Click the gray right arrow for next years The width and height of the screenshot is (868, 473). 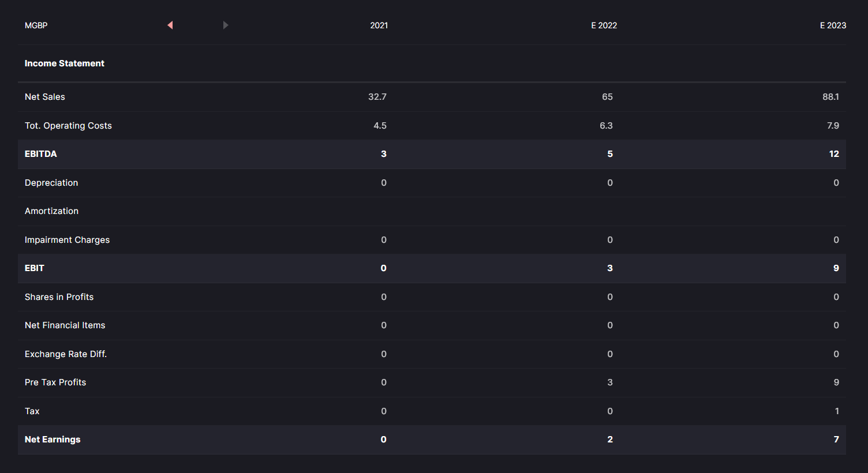[226, 25]
